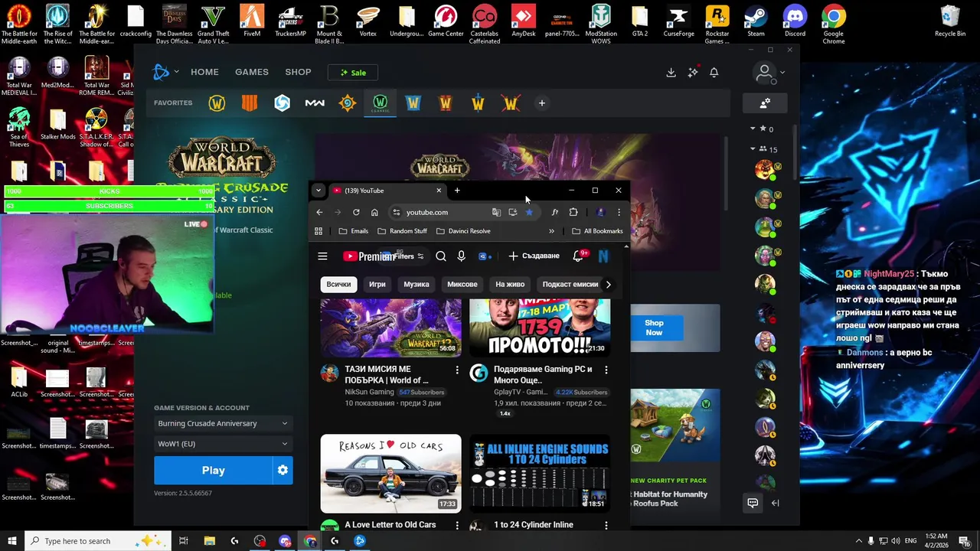Viewport: 980px width, 551px height.
Task: Click the Play button in Battle.net
Action: point(214,470)
